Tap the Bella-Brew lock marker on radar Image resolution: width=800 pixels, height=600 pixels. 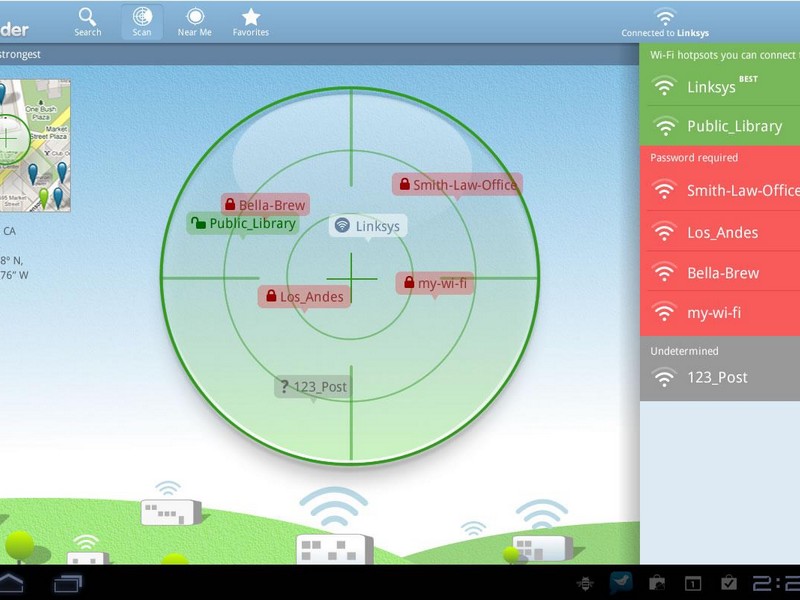(265, 205)
